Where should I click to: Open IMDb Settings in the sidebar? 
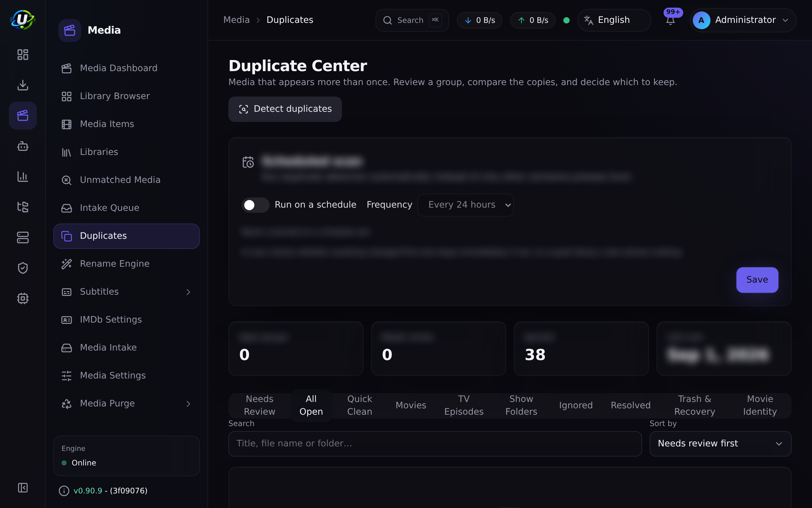coord(127,319)
